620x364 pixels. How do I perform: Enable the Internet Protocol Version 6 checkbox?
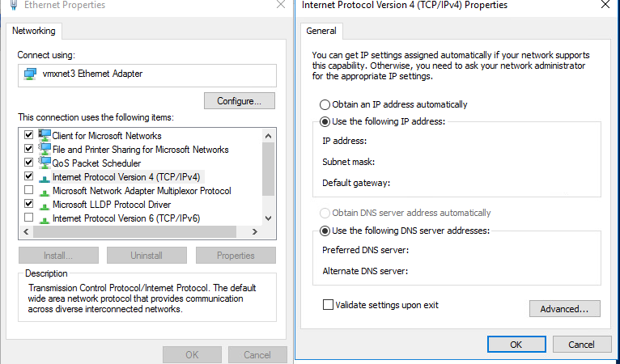[x=28, y=218]
